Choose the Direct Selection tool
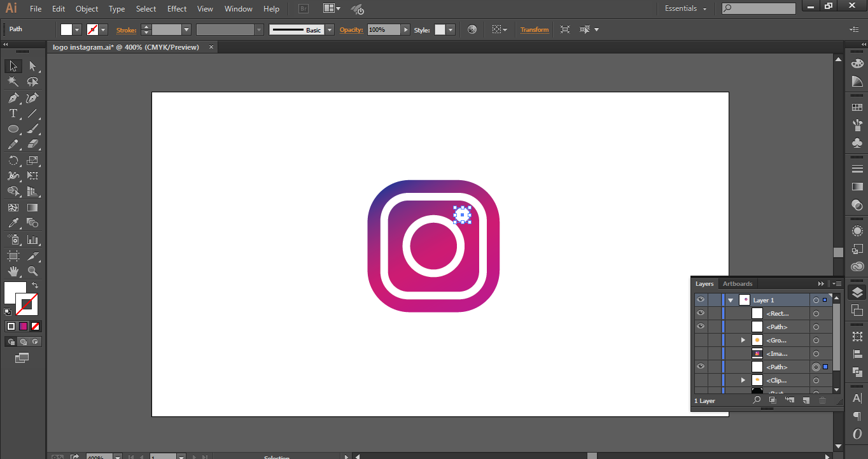Screen dimensions: 868x459 tap(32, 66)
